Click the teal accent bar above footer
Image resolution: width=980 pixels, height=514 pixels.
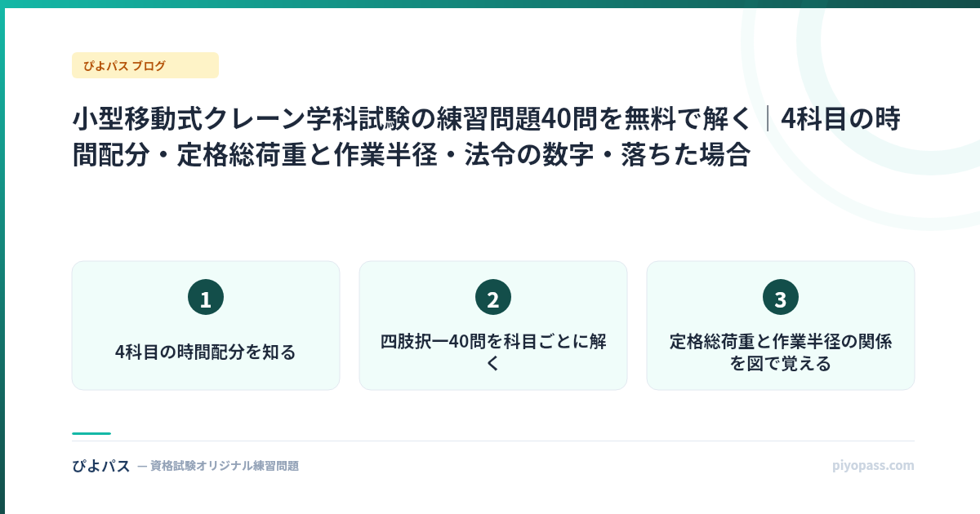point(91,433)
